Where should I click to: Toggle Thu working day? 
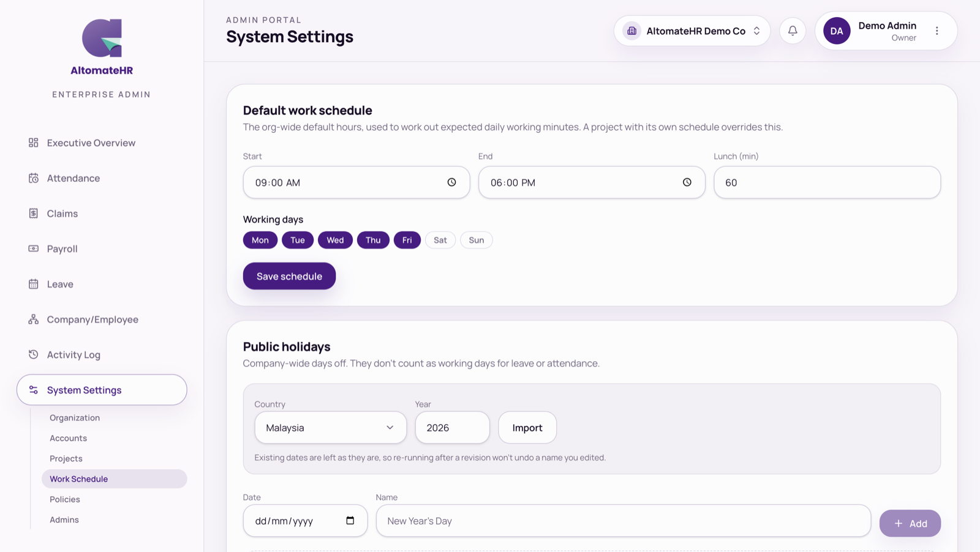[x=373, y=240]
